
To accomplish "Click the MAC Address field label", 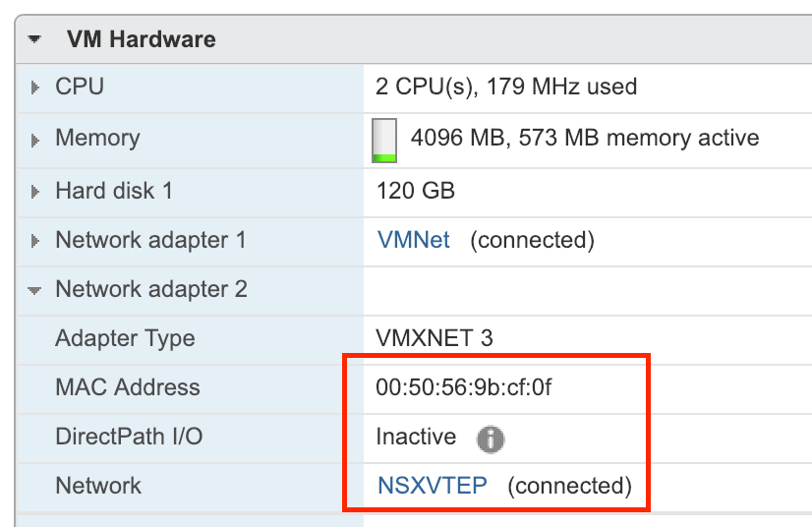I will point(128,387).
